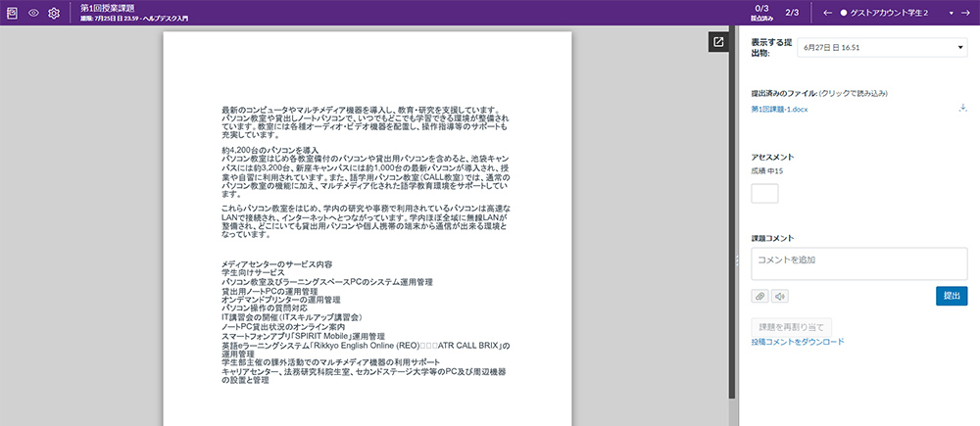Expand the student list dropdown arrow
The image size is (980, 426).
click(x=938, y=13)
